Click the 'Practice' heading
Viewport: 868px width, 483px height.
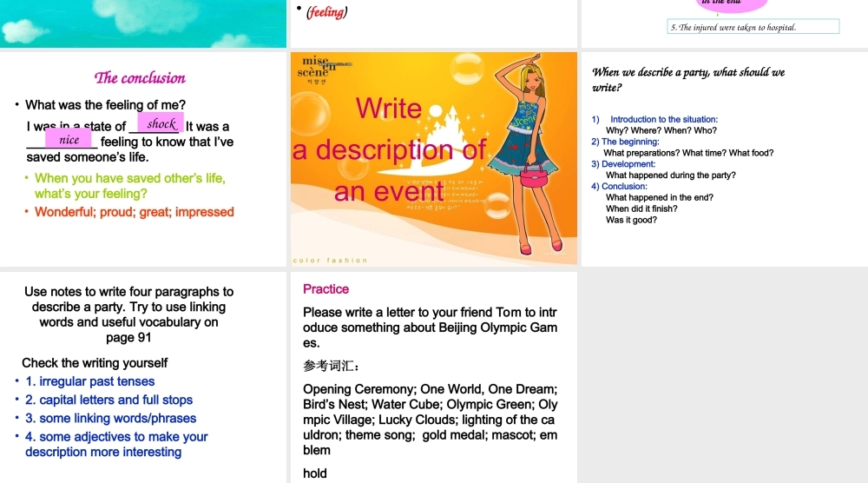[325, 289]
